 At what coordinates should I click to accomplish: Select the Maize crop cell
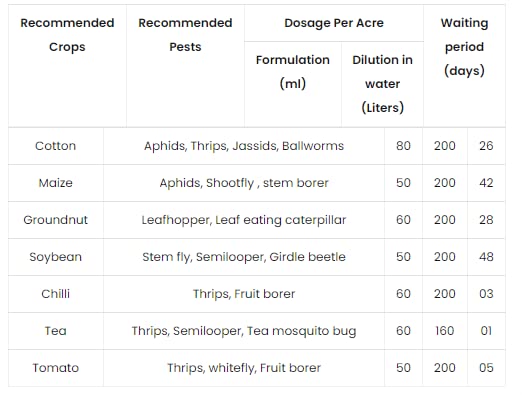[56, 183]
